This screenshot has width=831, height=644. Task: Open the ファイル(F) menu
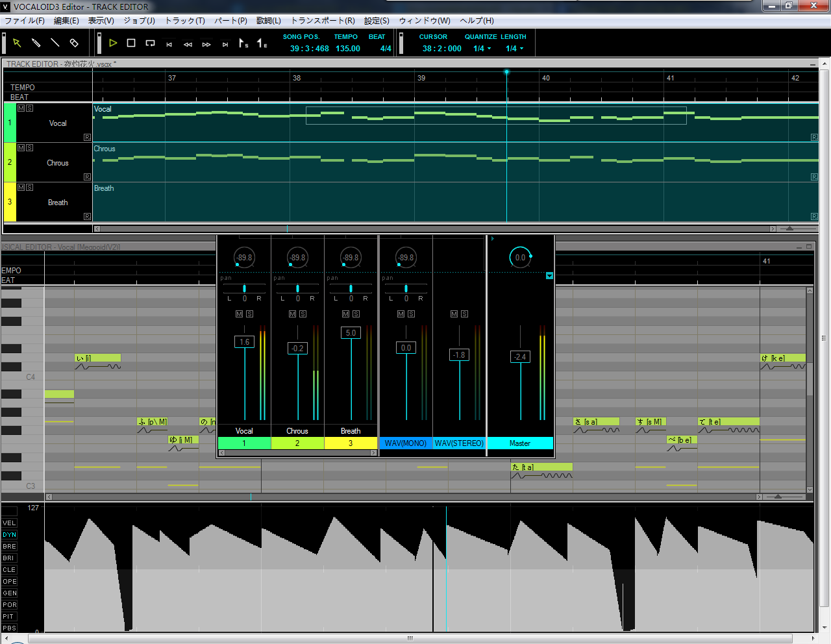pos(25,21)
